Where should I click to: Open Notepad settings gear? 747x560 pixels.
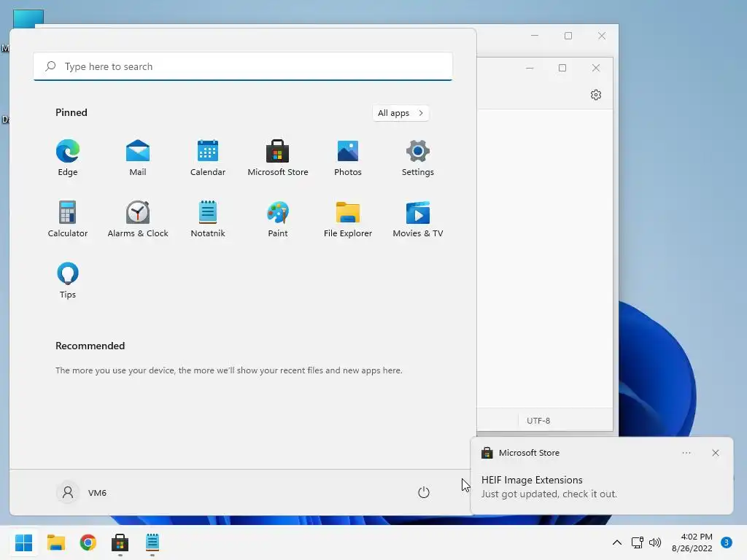[596, 95]
